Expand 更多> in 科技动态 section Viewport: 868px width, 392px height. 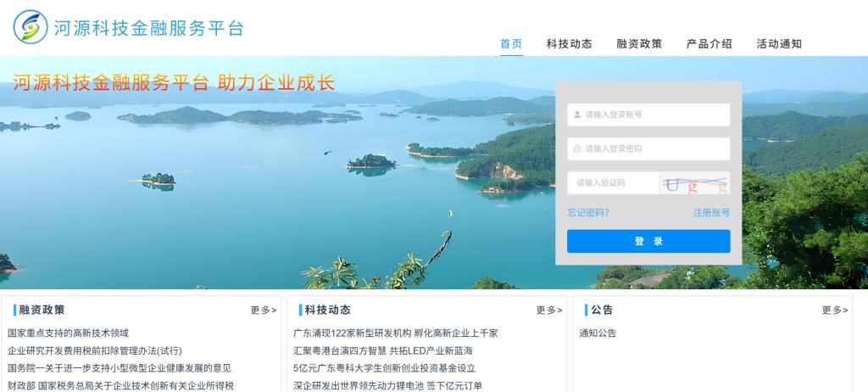(549, 310)
